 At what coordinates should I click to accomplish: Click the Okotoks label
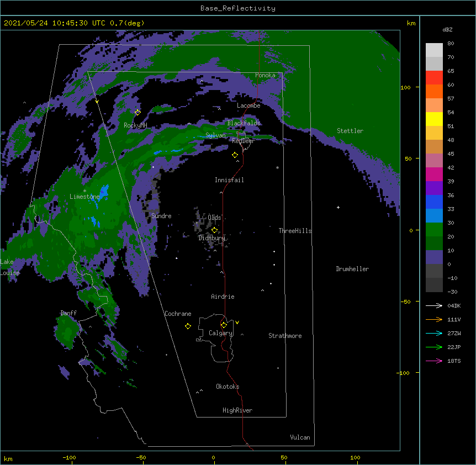click(228, 387)
